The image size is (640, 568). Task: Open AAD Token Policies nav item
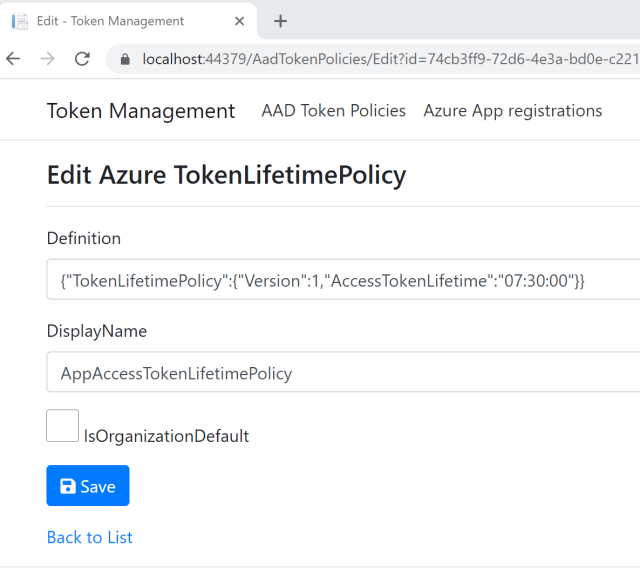pos(333,111)
